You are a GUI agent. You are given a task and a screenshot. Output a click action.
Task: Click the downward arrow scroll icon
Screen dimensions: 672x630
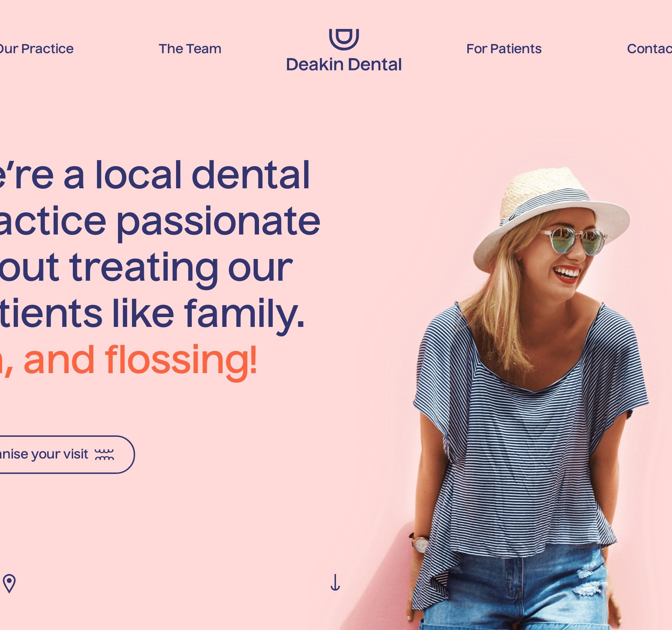pos(335,582)
